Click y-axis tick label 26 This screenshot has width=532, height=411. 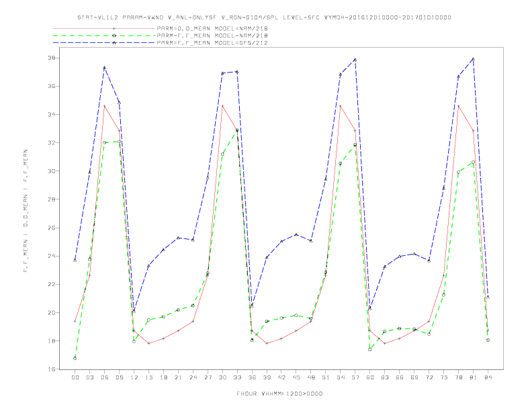(x=51, y=228)
